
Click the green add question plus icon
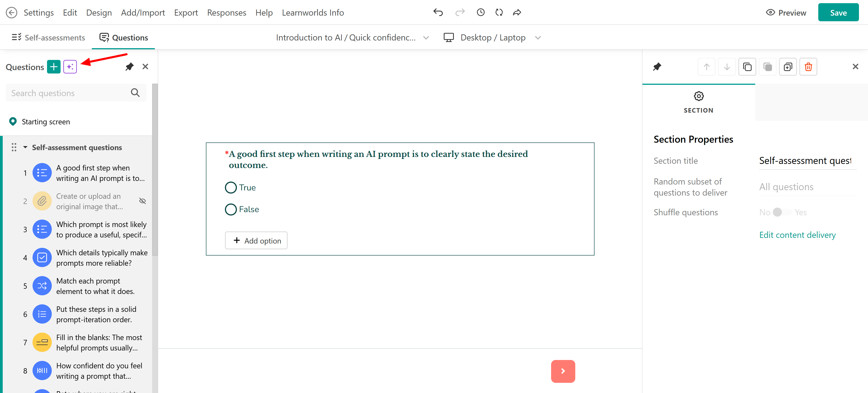click(54, 67)
